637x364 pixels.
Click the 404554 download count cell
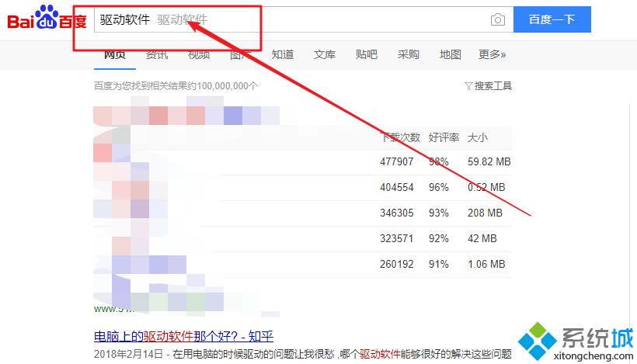[x=396, y=187]
